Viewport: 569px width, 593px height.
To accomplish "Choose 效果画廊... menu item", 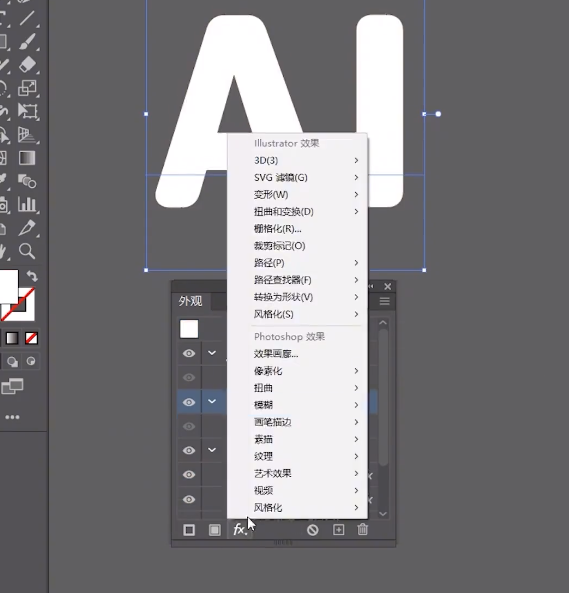I will [x=297, y=354].
